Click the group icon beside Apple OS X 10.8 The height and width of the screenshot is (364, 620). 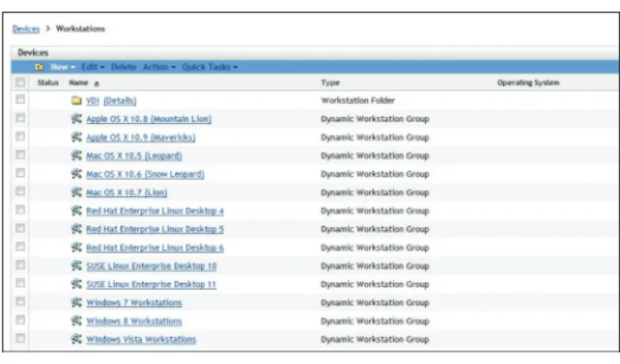click(77, 118)
